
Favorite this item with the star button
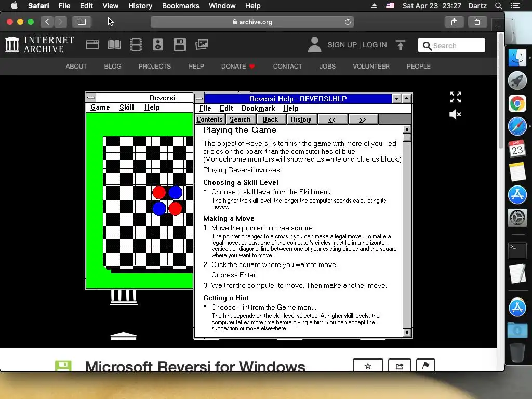[368, 366]
